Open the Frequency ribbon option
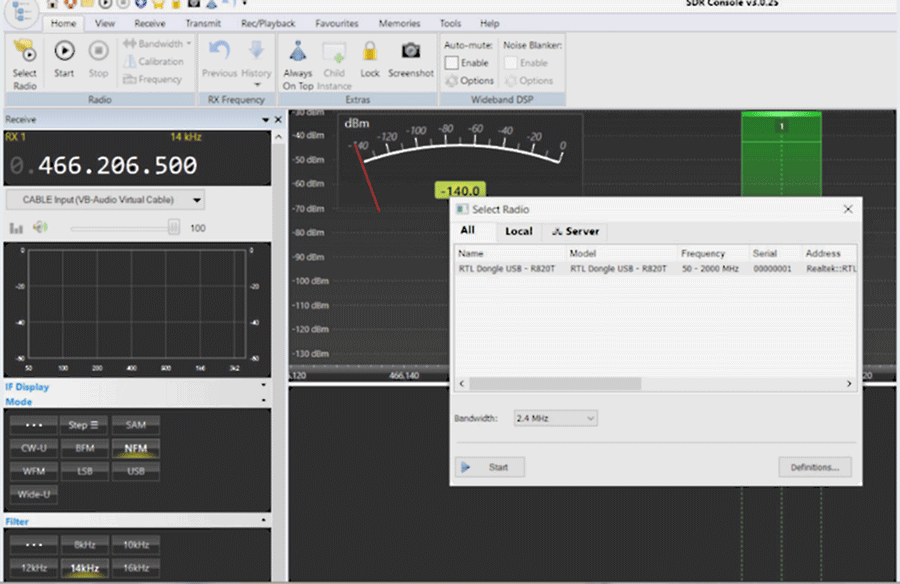 click(153, 79)
